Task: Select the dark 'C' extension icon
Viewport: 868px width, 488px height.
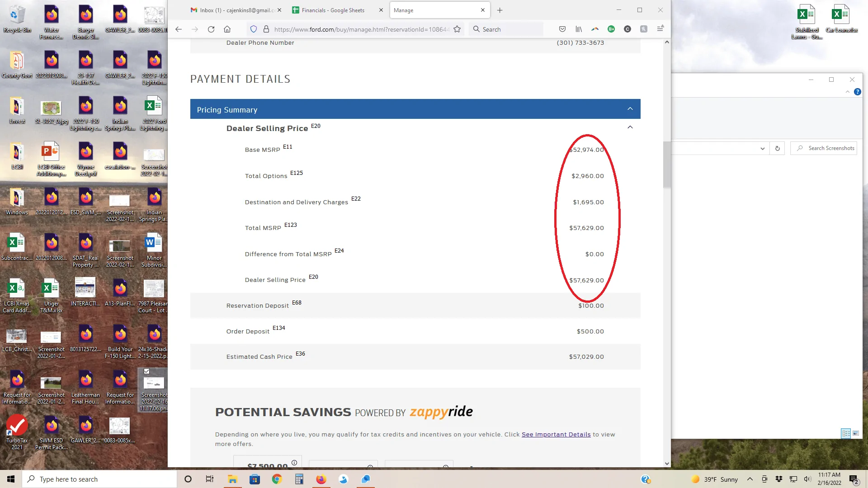Action: click(x=627, y=29)
